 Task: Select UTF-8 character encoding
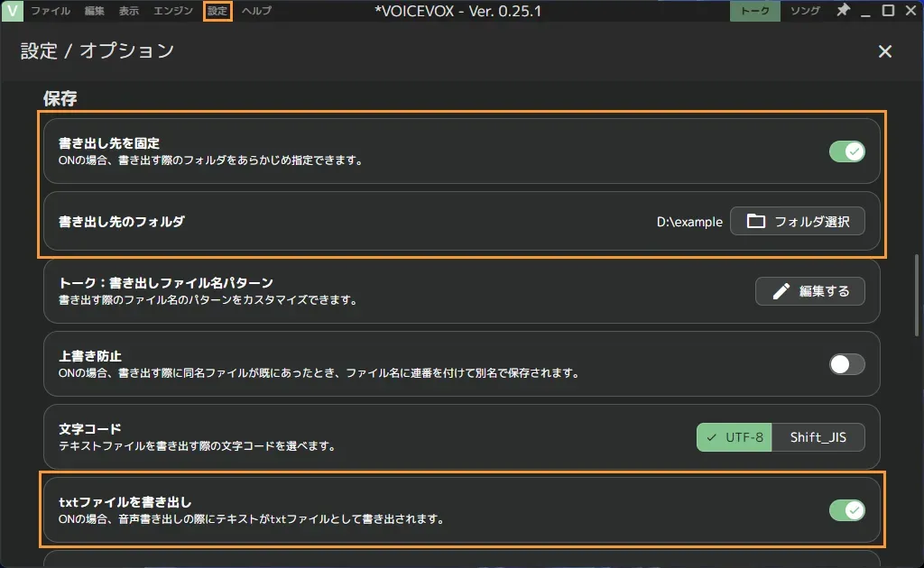click(735, 437)
